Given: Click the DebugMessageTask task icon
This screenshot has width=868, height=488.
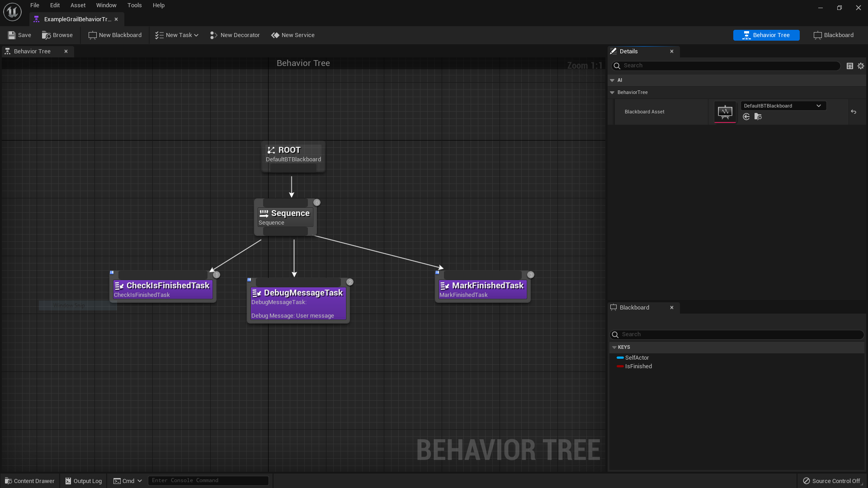Looking at the screenshot, I should (x=256, y=293).
